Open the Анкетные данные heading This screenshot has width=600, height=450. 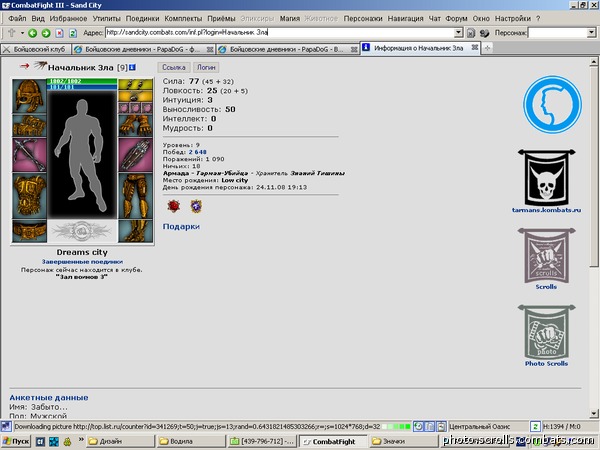click(49, 398)
